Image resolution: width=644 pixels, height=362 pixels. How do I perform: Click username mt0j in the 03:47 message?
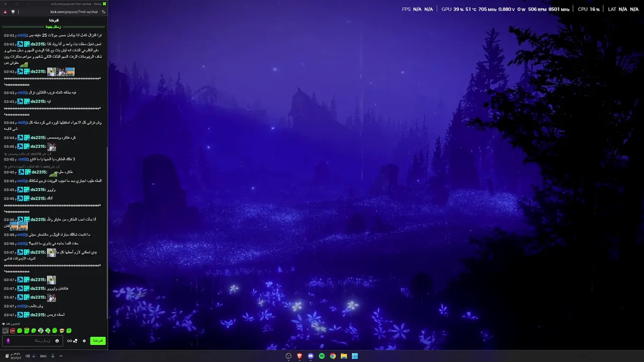pos(22,306)
